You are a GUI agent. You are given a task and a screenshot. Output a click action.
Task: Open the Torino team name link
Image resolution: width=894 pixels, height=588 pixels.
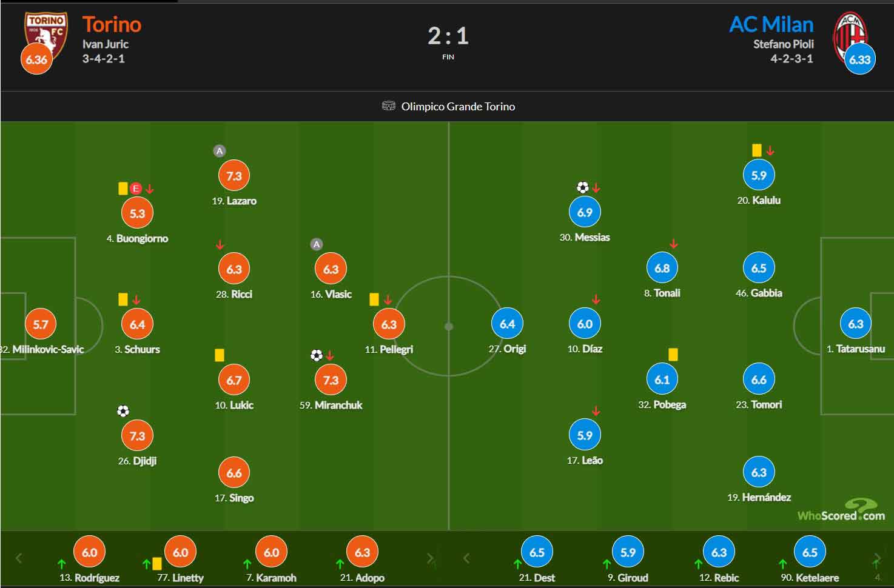pyautogui.click(x=112, y=24)
